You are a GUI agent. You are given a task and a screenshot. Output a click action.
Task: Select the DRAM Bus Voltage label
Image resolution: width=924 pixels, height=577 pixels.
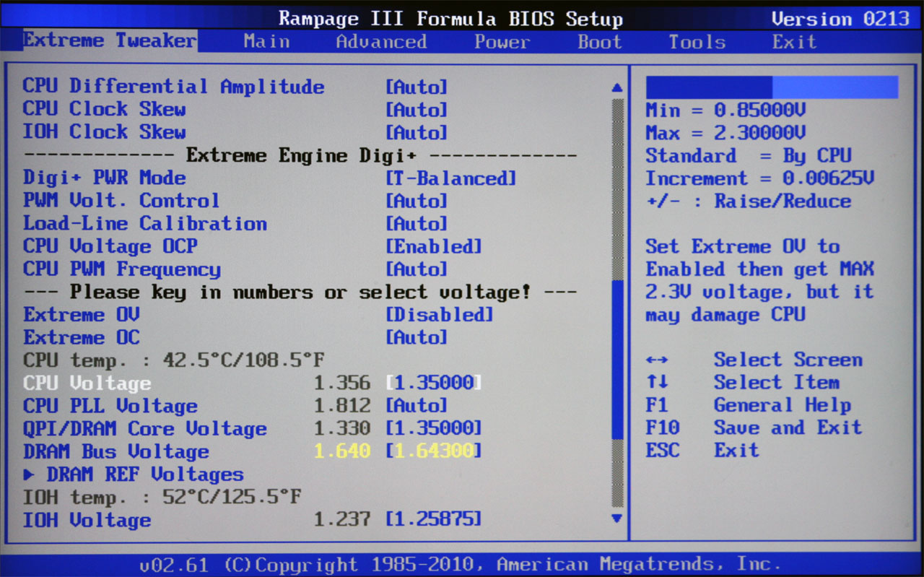pyautogui.click(x=116, y=451)
